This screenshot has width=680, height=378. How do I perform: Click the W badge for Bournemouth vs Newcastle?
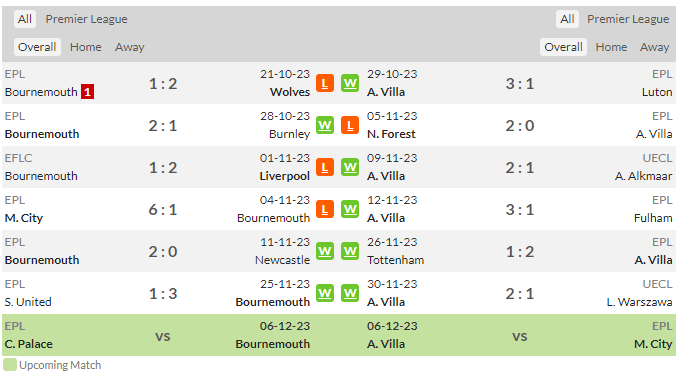coord(325,251)
